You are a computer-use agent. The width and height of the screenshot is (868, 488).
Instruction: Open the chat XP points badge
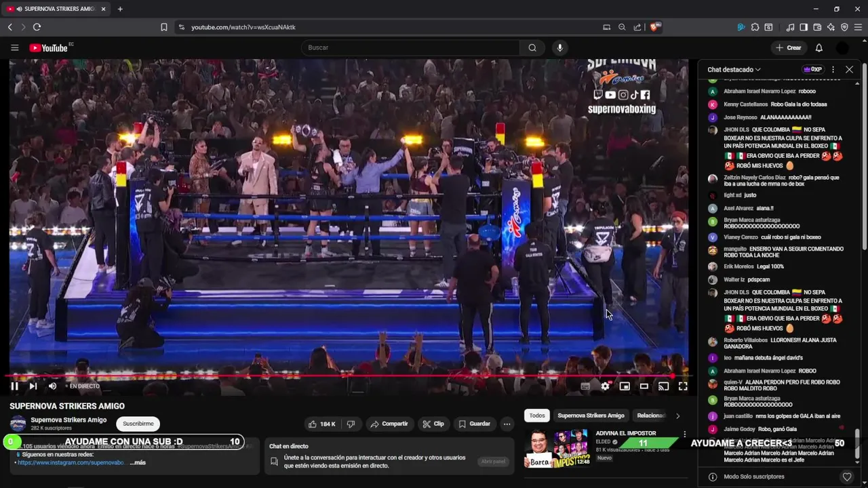point(812,69)
